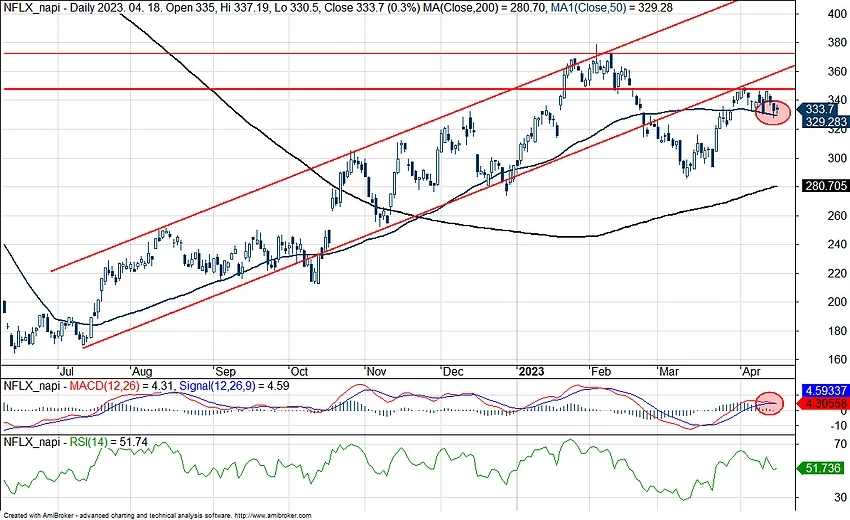
Task: Click the 400 price axis label
Action: coord(837,14)
